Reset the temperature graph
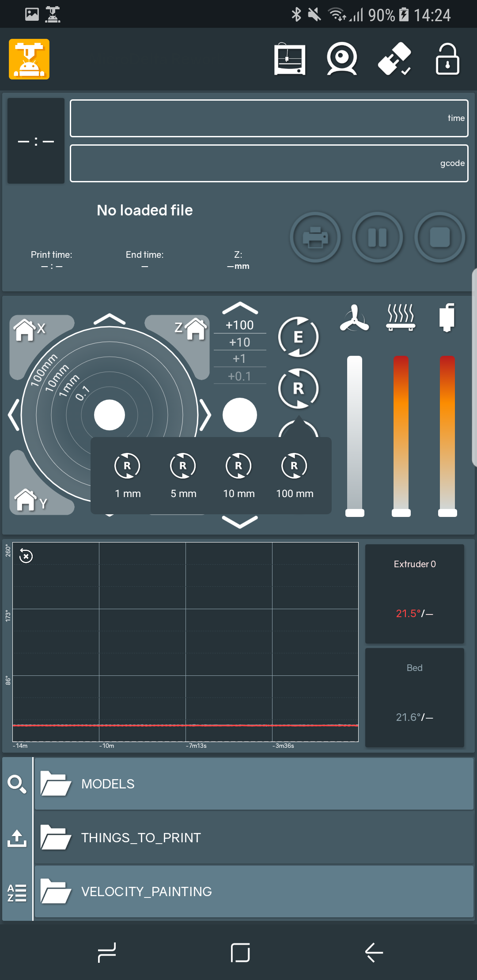 coord(26,556)
